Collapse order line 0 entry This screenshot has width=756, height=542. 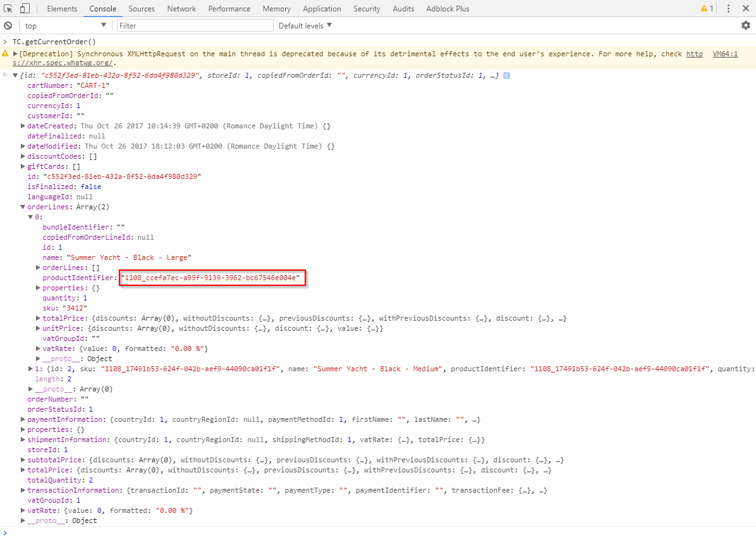(x=30, y=217)
